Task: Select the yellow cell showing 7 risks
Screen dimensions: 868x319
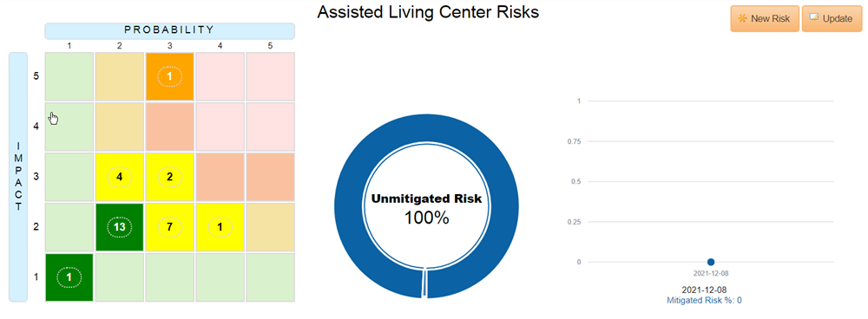Action: pos(170,227)
